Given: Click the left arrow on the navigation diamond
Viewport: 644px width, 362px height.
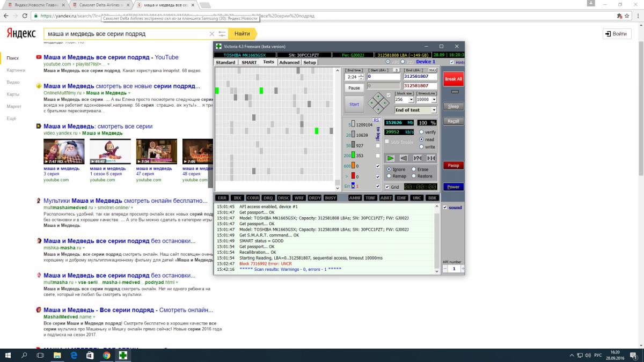Looking at the screenshot, I should pos(373,104).
